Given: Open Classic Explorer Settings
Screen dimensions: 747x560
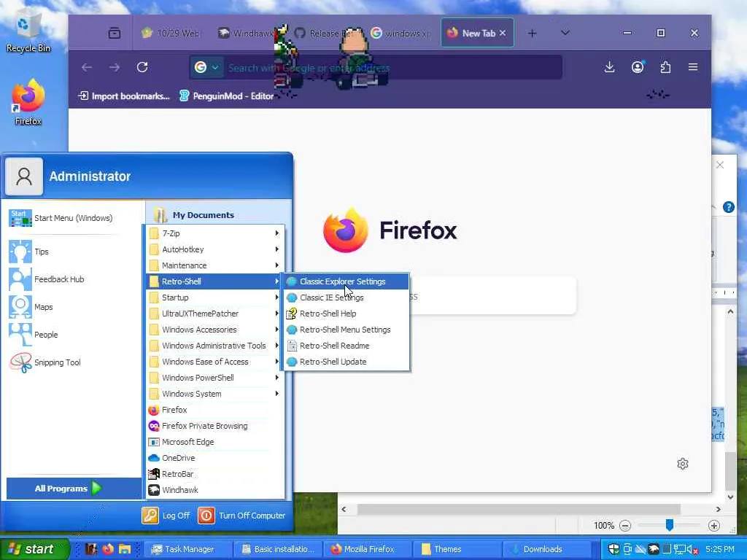Looking at the screenshot, I should (347, 281).
